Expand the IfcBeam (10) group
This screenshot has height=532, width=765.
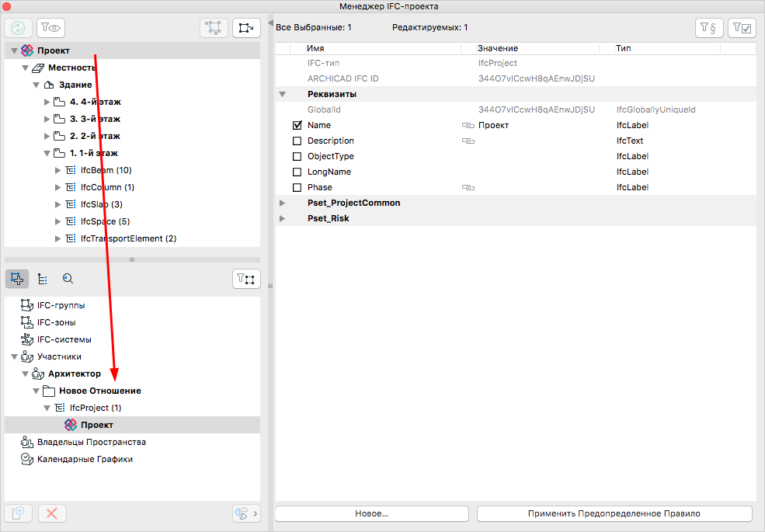57,170
